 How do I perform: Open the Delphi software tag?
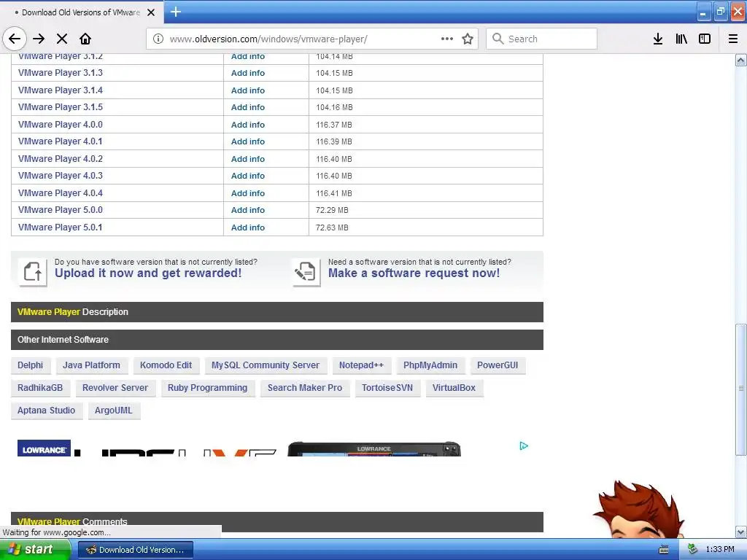click(30, 365)
